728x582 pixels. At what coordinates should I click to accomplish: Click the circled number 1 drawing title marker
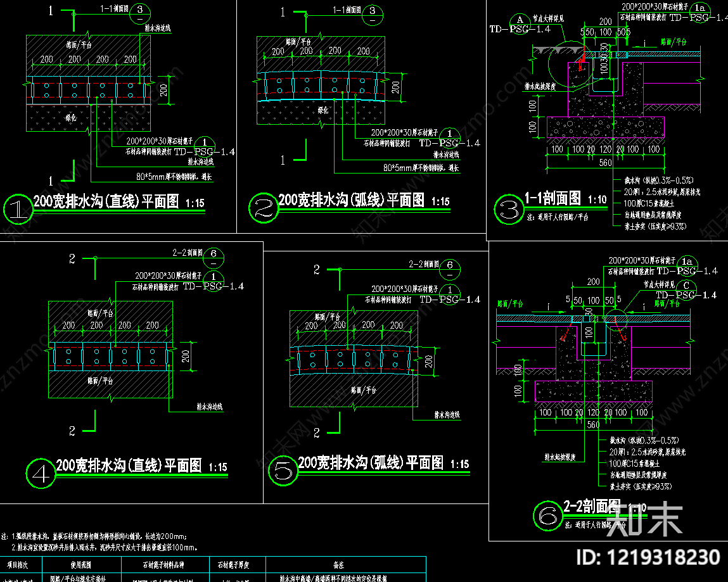click(18, 210)
